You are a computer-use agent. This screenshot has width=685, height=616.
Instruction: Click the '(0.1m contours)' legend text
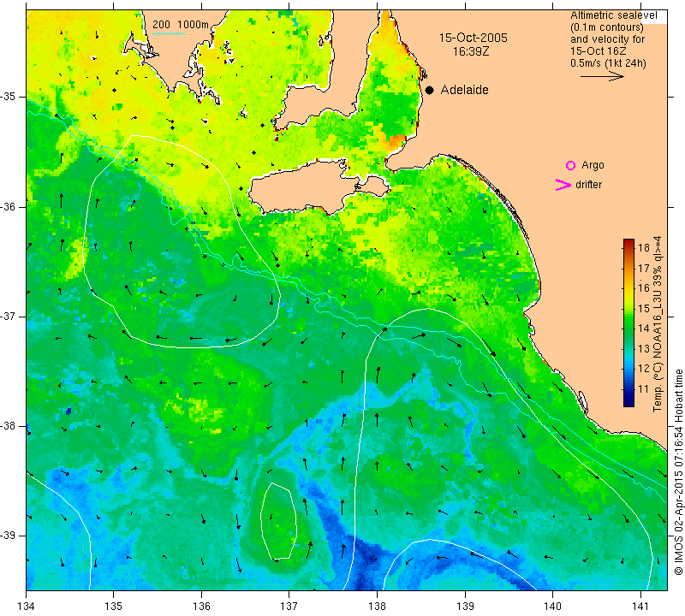(x=607, y=27)
